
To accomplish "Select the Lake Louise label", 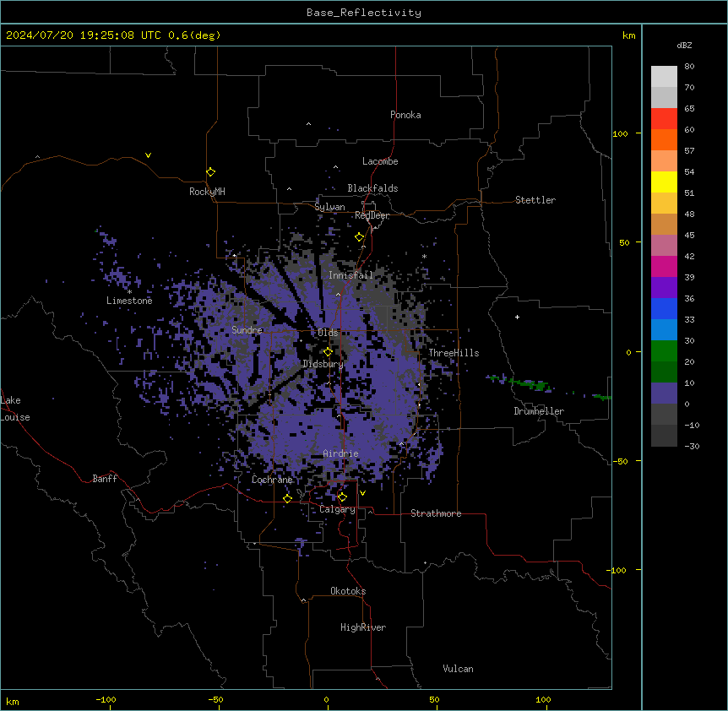I will [15, 409].
